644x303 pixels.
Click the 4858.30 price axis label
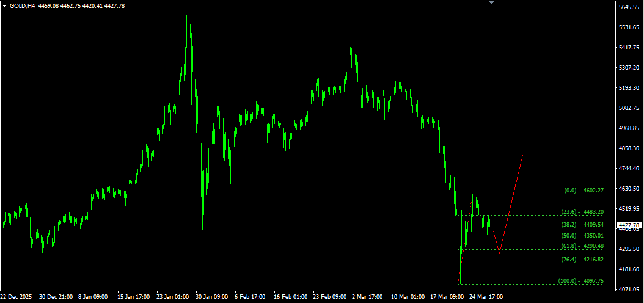[629, 148]
